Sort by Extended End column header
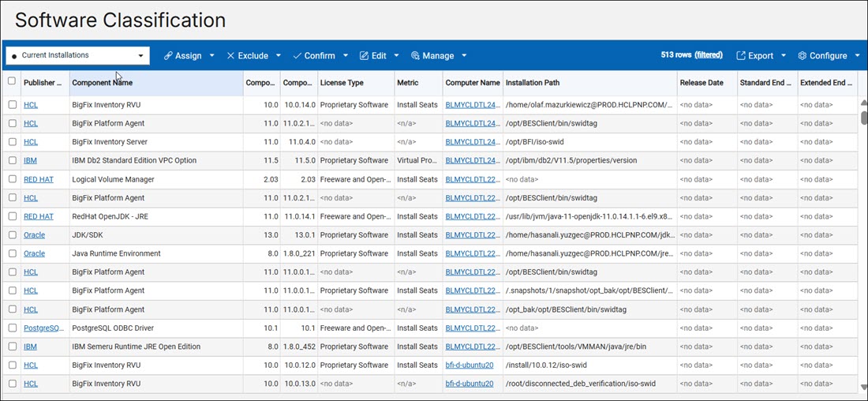 (x=828, y=83)
